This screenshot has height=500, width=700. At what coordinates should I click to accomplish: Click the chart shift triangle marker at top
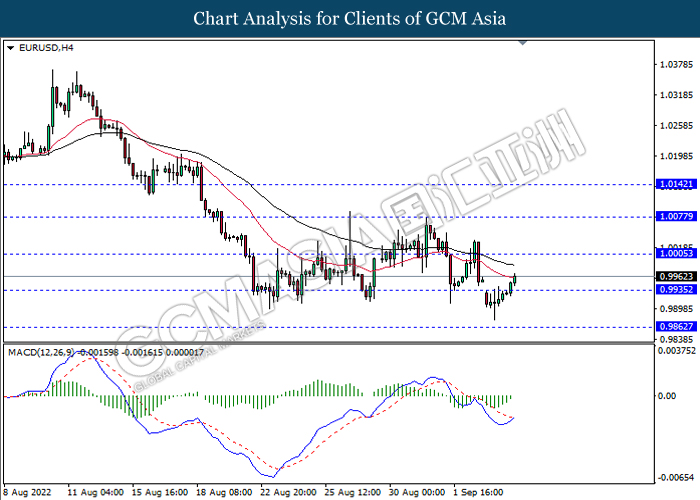coord(523,43)
